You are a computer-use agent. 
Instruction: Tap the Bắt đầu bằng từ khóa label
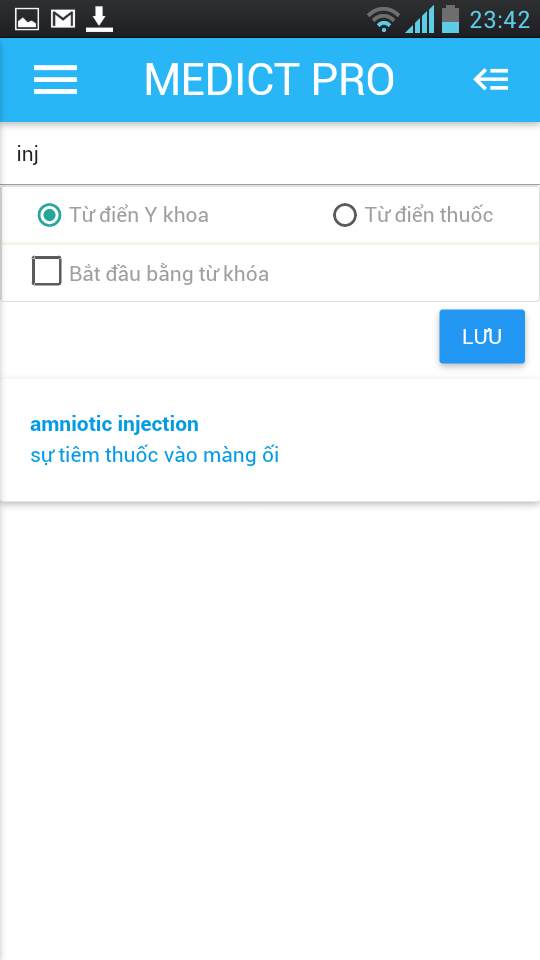pos(169,274)
